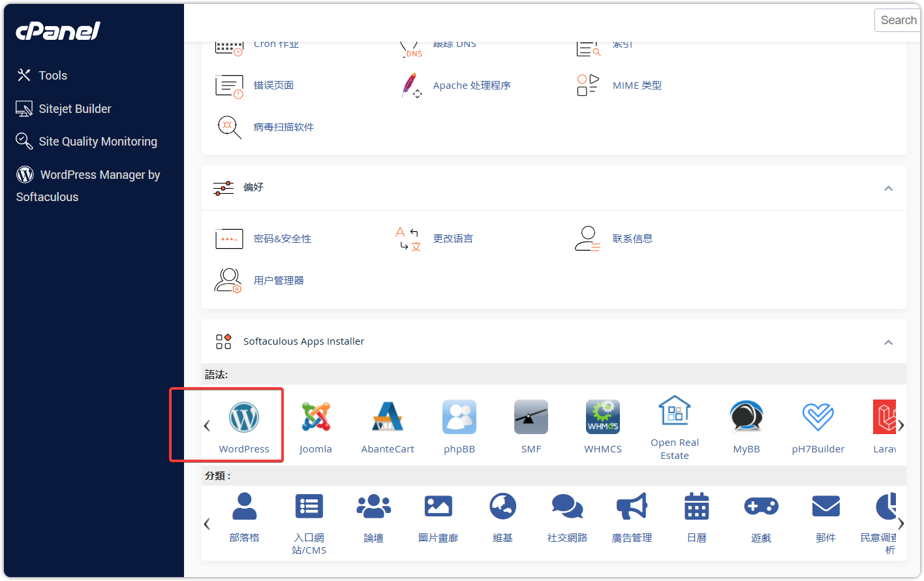Collapse the 偏好 section
Viewport: 924px width, 581px height.
(888, 188)
